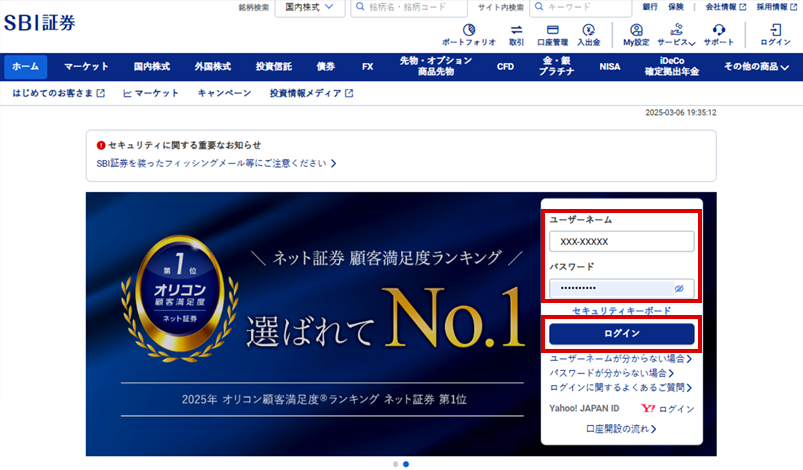Screen dimensions: 803x470
Task: Click the ユーザーネーム input field
Action: (x=622, y=242)
